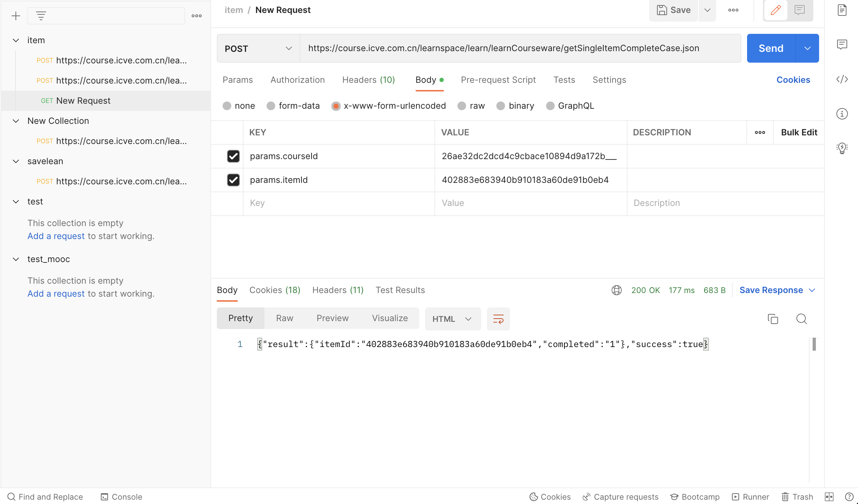The height and width of the screenshot is (504, 858).
Task: Toggle line wrap icon in response toolbar
Action: (498, 319)
